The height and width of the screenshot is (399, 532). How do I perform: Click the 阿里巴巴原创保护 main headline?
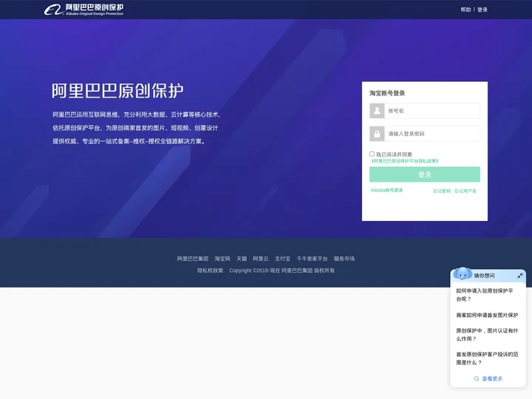tap(117, 91)
